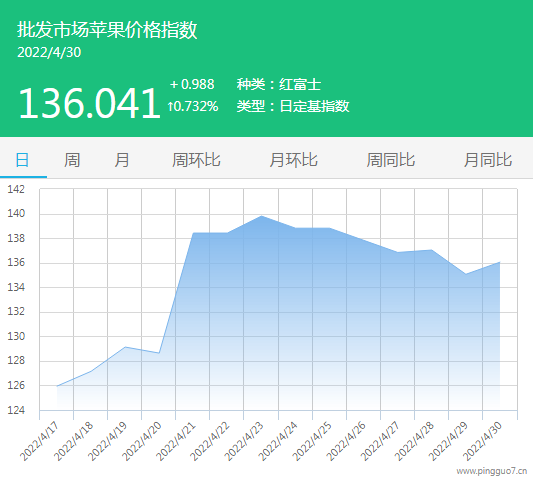The height and width of the screenshot is (481, 533).
Task: Click the 2022/4/29 dip on chart
Action: (466, 274)
